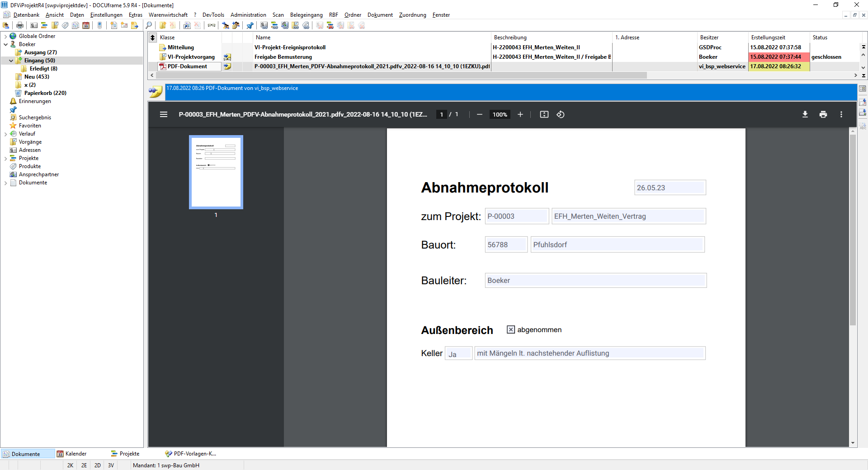Click the 3V status bar button
Viewport: 868px width, 470px height.
click(x=111, y=465)
